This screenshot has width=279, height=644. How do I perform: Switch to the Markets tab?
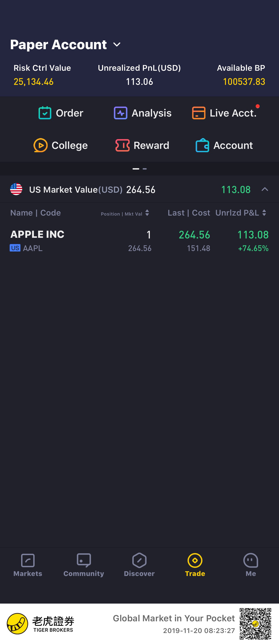coord(28,565)
